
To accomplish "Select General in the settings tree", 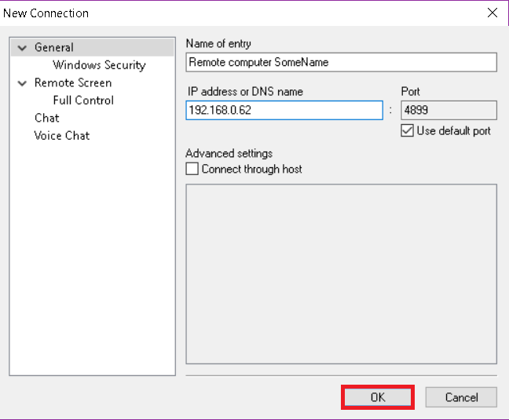I will point(54,48).
